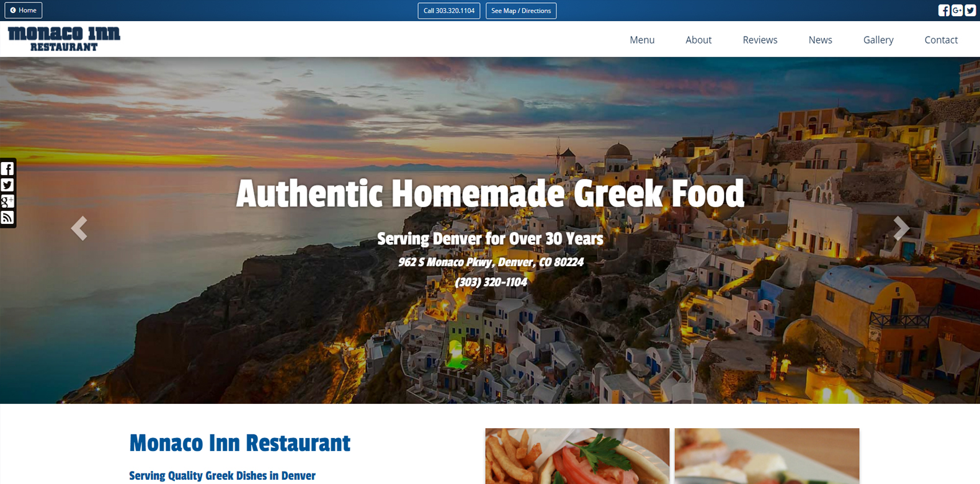Click Twitter icon in left side panel

click(7, 185)
